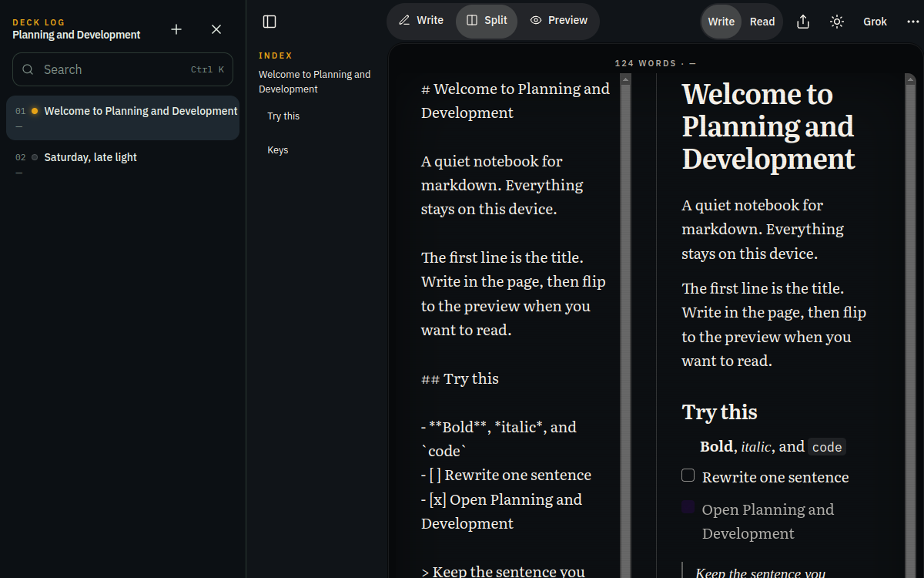924x578 pixels.
Task: Click the editor pane scrollbar
Action: 625,325
